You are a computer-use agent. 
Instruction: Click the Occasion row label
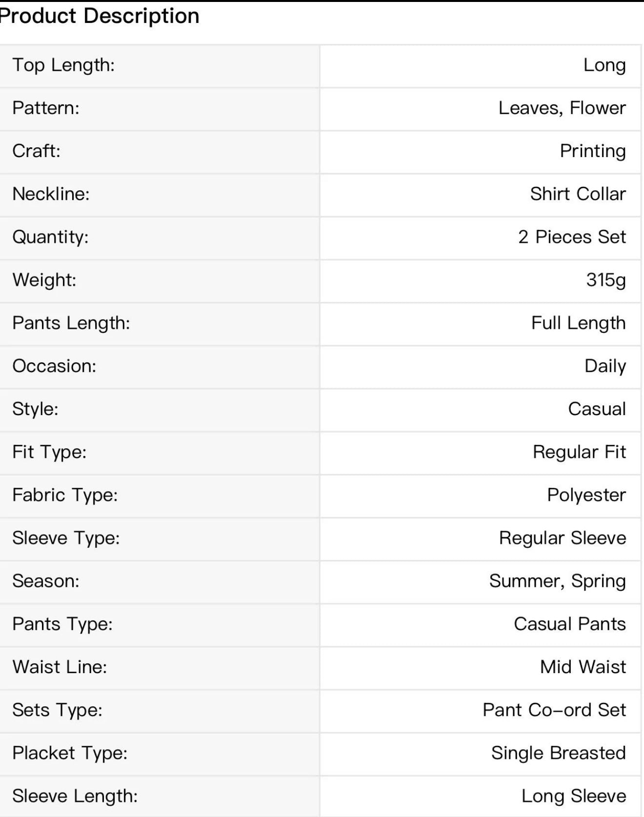[54, 366]
